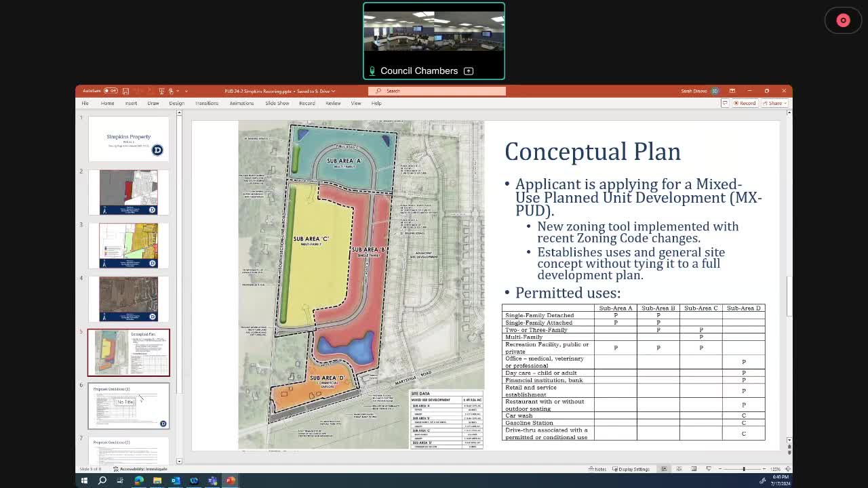This screenshot has height=488, width=868.
Task: Start Slide Show from the status bar
Action: (709, 468)
